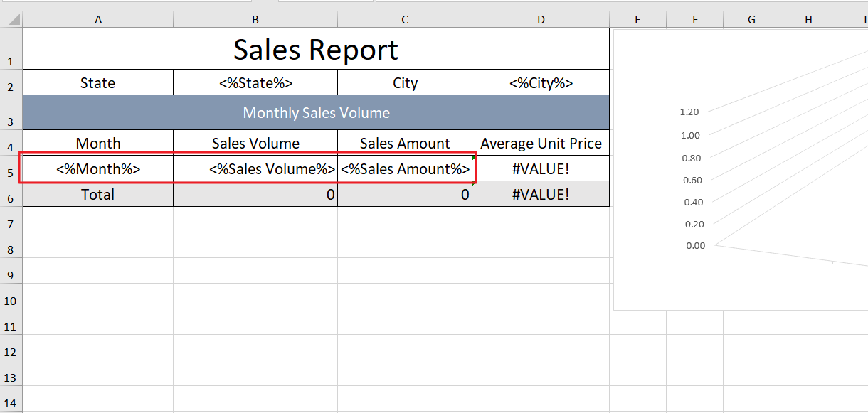This screenshot has height=413, width=868.
Task: Click the Sales Volume total cell showing 0
Action: [255, 194]
